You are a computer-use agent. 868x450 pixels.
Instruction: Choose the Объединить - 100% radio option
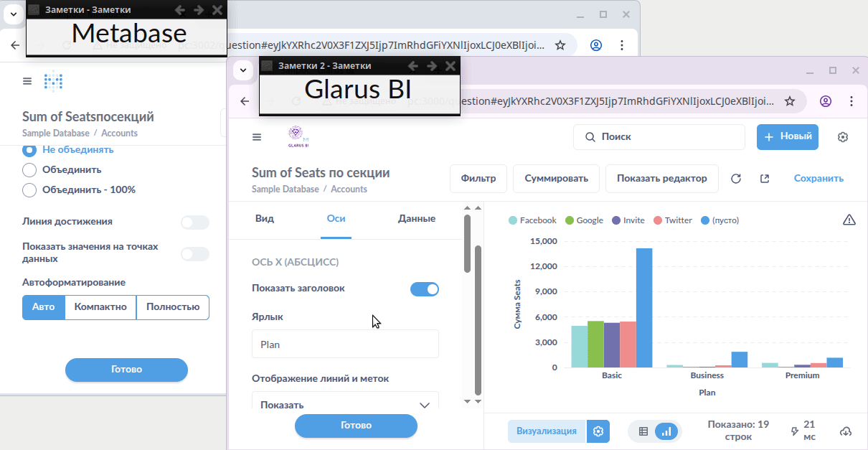pyautogui.click(x=29, y=190)
